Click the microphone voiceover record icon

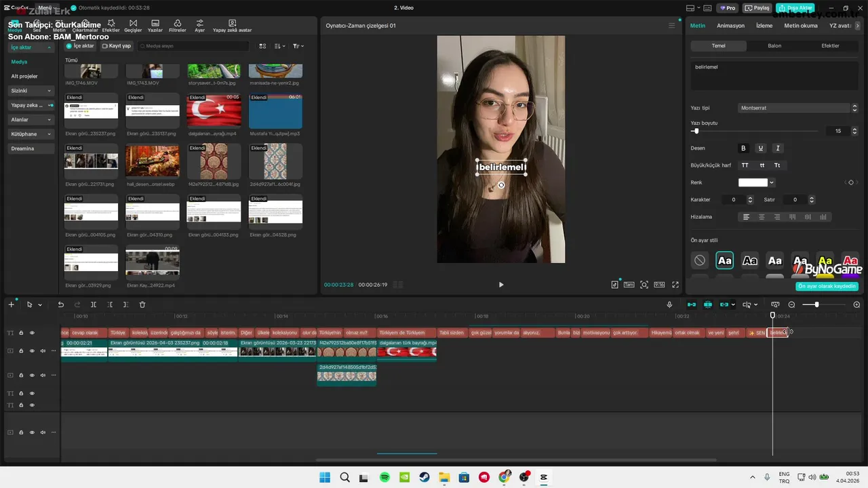pyautogui.click(x=669, y=305)
